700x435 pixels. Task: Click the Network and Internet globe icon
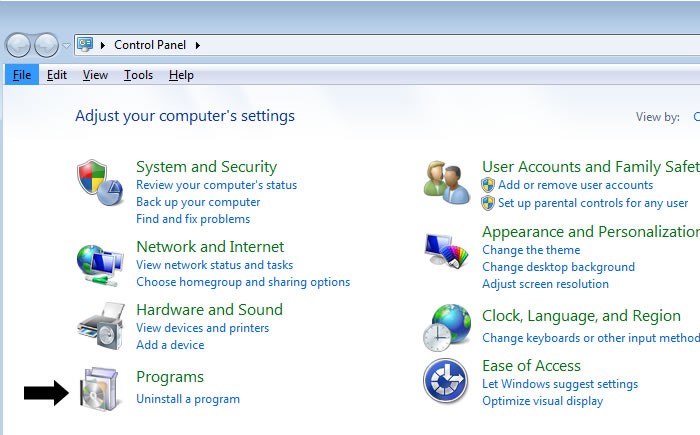(100, 265)
